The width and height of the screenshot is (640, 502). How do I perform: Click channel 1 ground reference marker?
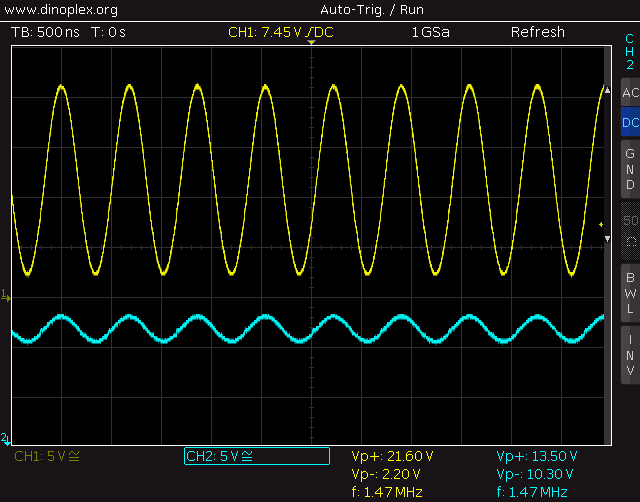click(x=5, y=295)
